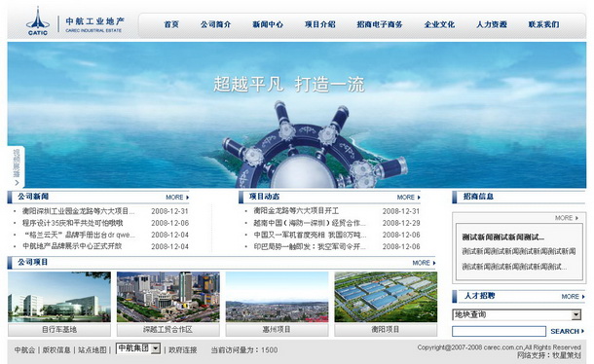Open news “格兰云天”品牌手册出台
The height and width of the screenshot is (364, 594).
pos(80,235)
